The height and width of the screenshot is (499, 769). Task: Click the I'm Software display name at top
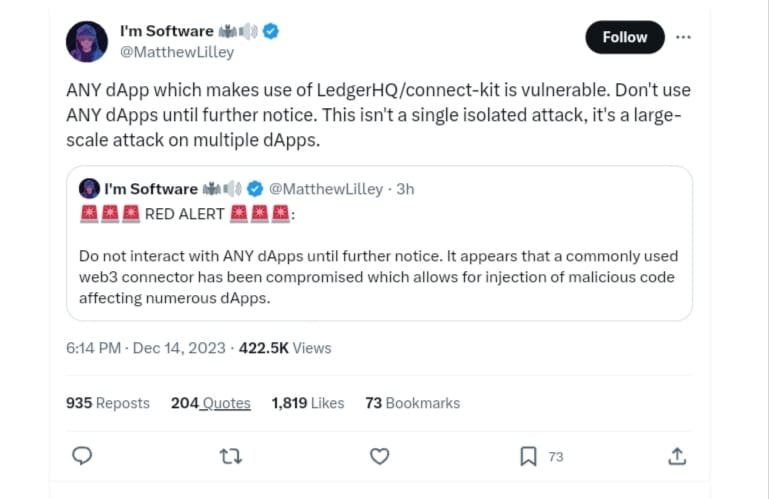point(165,31)
